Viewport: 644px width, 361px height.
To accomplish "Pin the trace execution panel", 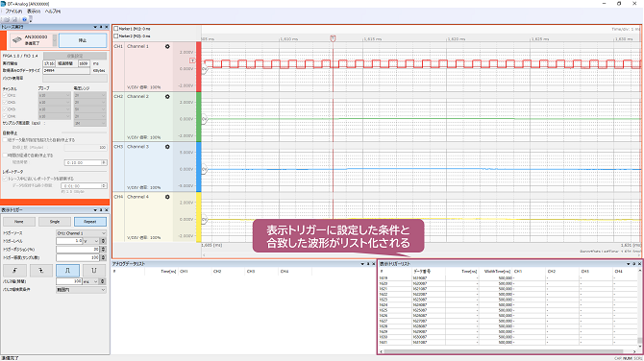I will (x=101, y=27).
